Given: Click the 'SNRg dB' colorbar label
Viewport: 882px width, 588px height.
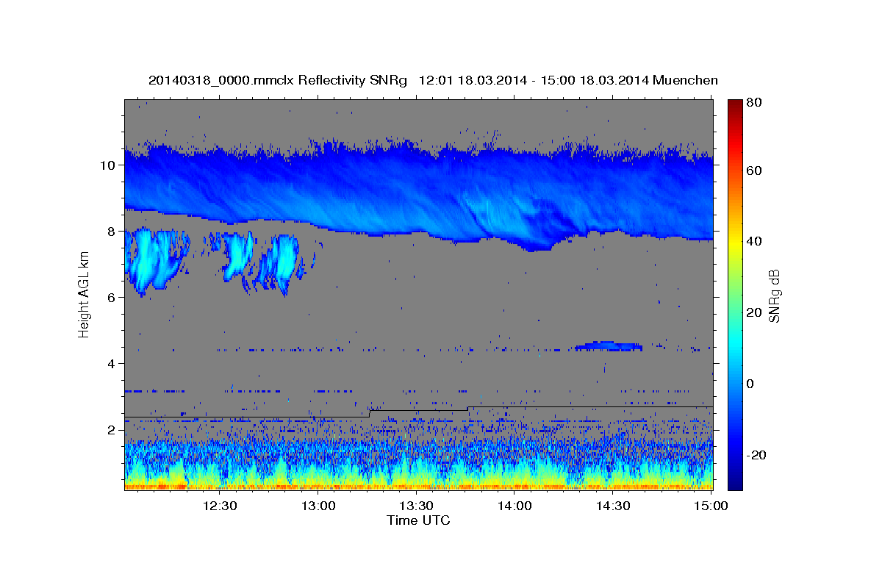Looking at the screenshot, I should point(774,295).
